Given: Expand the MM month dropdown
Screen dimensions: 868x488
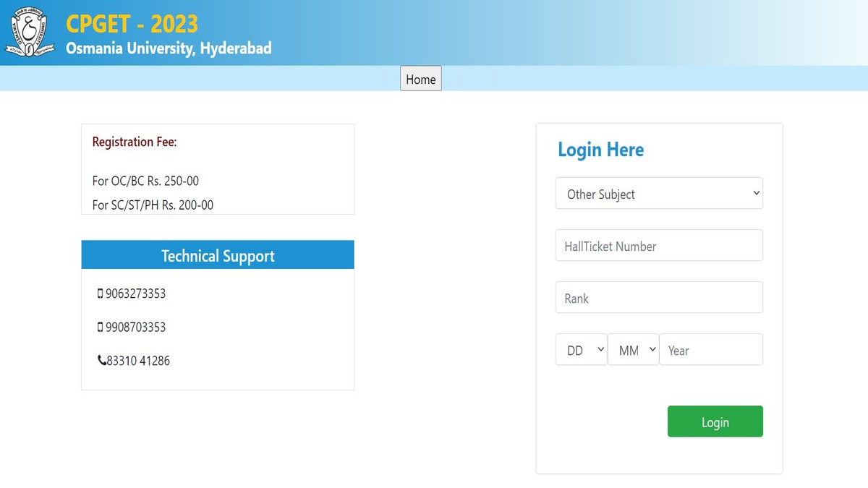Looking at the screenshot, I should 634,350.
